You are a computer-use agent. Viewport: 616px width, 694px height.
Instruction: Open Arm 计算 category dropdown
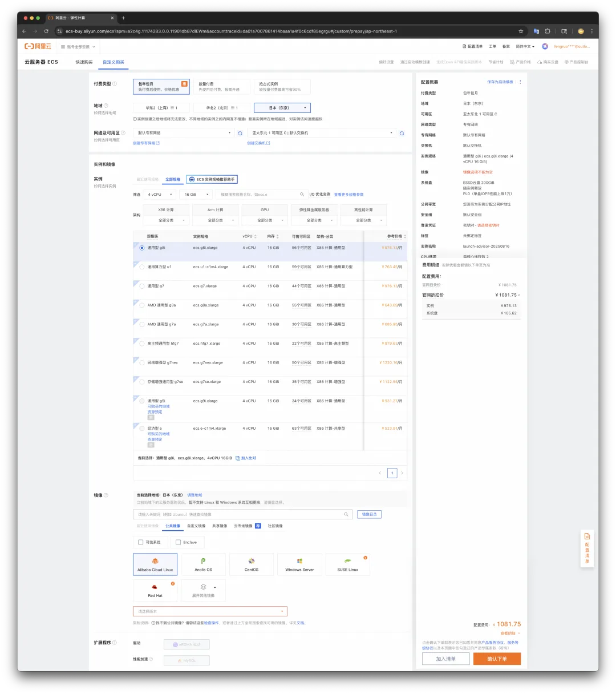(x=216, y=220)
